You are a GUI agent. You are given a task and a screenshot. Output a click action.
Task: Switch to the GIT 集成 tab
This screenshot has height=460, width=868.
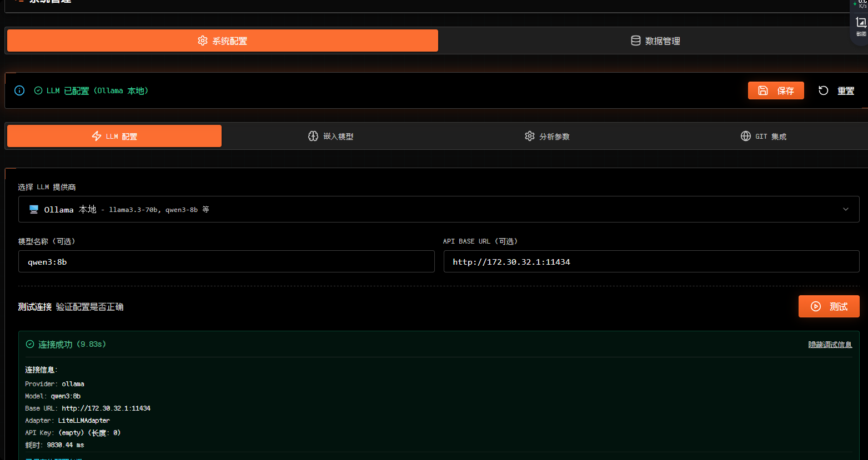pyautogui.click(x=764, y=136)
